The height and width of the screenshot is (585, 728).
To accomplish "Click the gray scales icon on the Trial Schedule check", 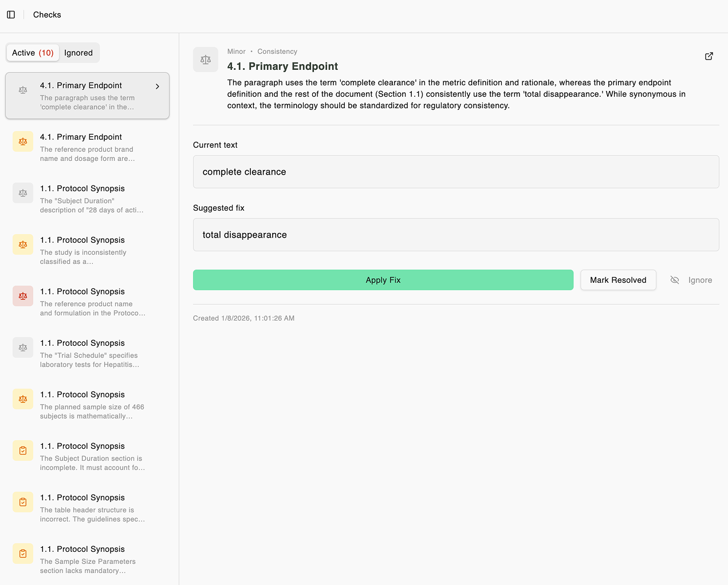I will [22, 347].
